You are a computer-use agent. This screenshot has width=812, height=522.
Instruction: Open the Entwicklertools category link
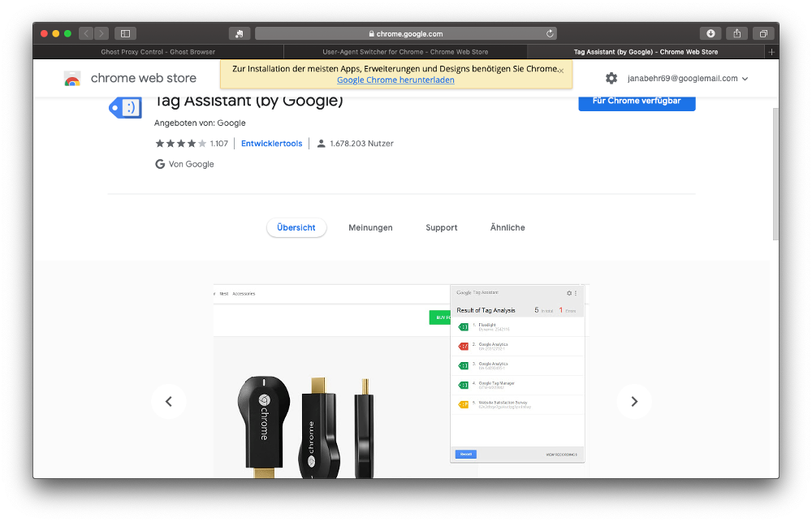(271, 144)
